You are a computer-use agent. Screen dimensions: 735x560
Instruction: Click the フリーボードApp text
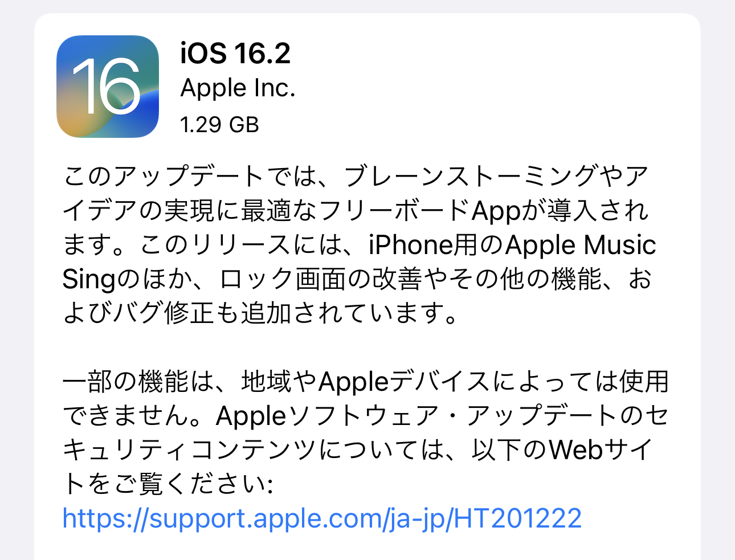point(420,211)
